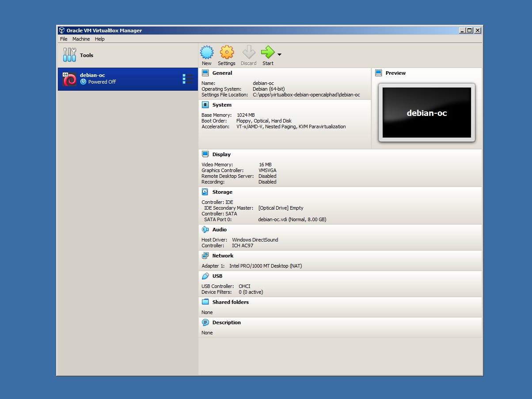
Task: Click the grayed Discard arrow icon
Action: pyautogui.click(x=249, y=53)
